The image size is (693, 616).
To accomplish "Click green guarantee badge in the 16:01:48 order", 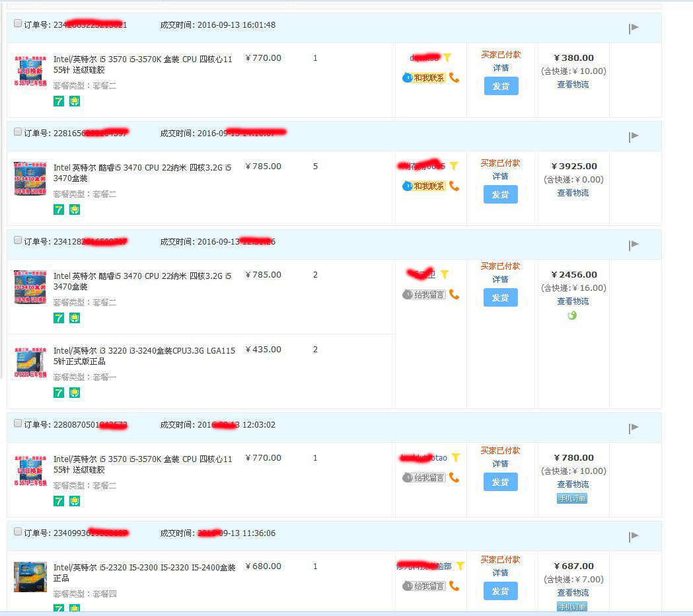I will pyautogui.click(x=75, y=101).
